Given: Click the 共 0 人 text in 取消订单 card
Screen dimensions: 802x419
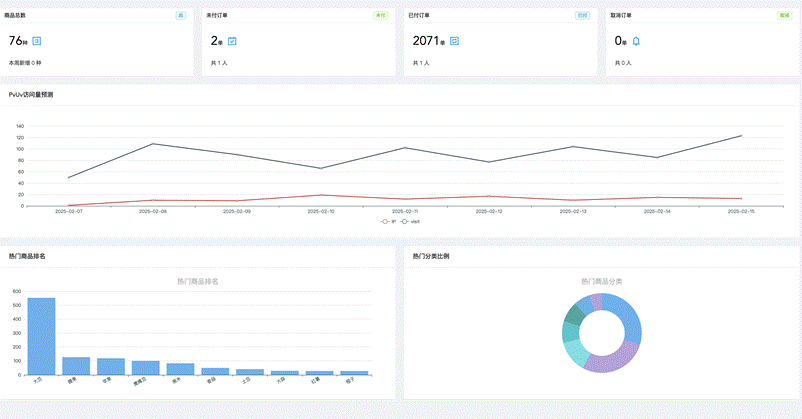Looking at the screenshot, I should (623, 63).
